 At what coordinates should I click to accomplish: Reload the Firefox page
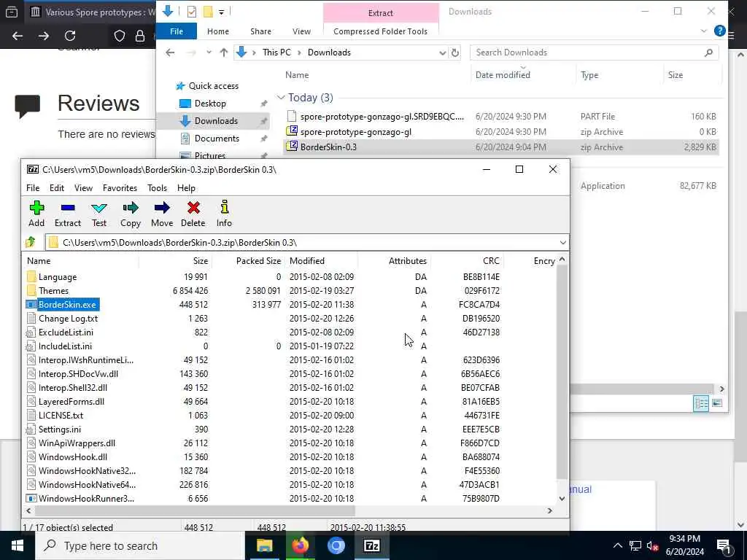(x=70, y=36)
